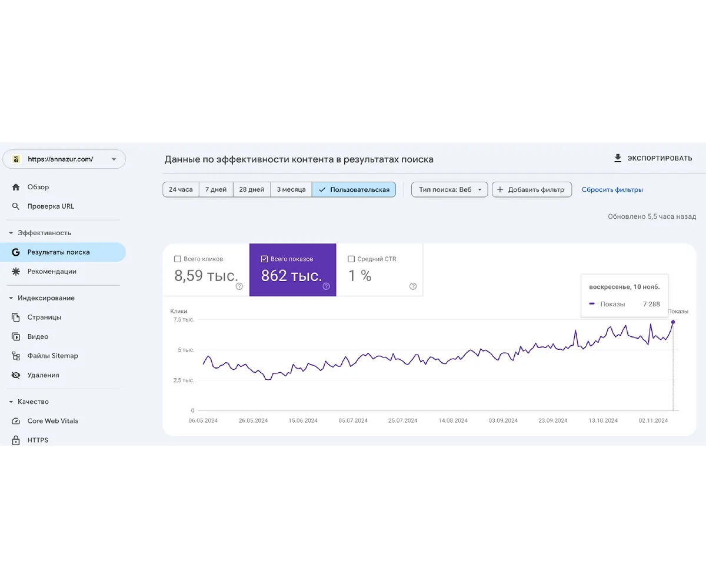Image resolution: width=706 pixels, height=588 pixels.
Task: Open Рекомендации via its asterisk icon
Action: point(16,272)
